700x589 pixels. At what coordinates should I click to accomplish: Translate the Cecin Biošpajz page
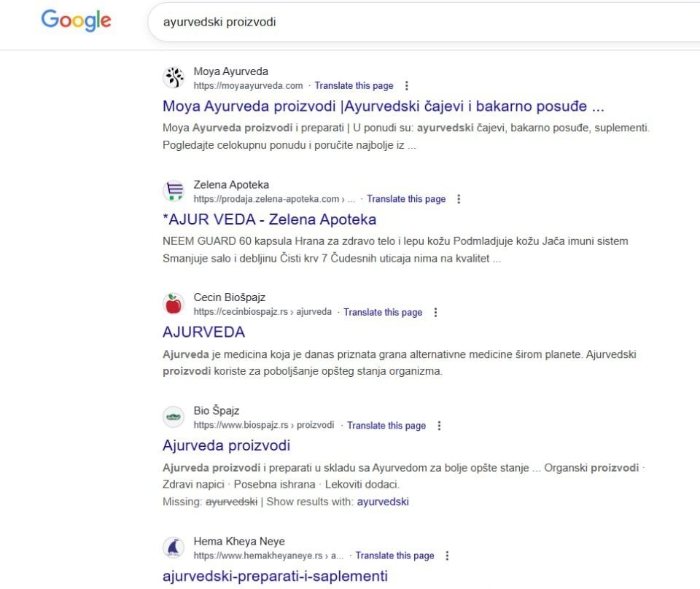[x=383, y=312]
